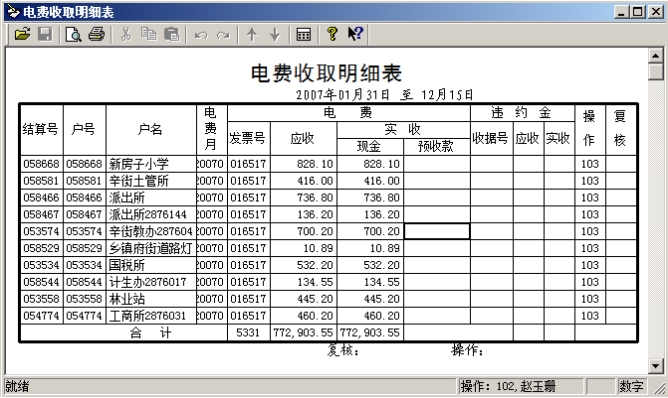
Task: Select 结算号 cell 053574
Action: 41,231
